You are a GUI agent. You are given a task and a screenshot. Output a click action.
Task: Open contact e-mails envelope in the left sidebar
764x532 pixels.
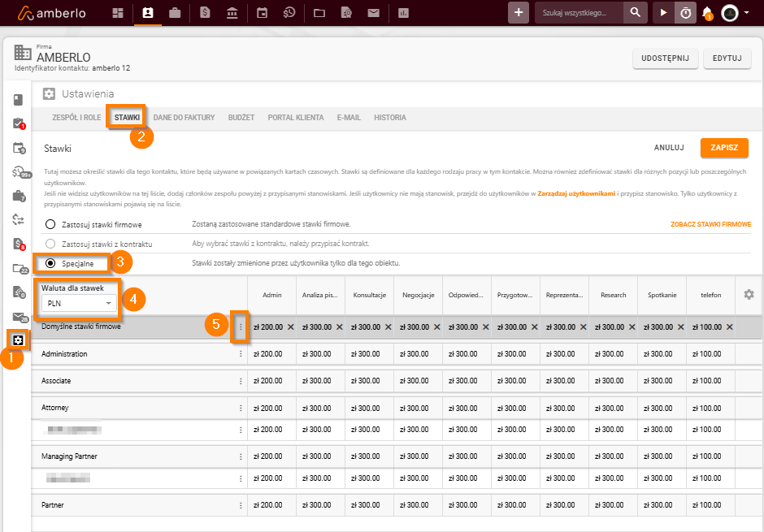(20, 318)
